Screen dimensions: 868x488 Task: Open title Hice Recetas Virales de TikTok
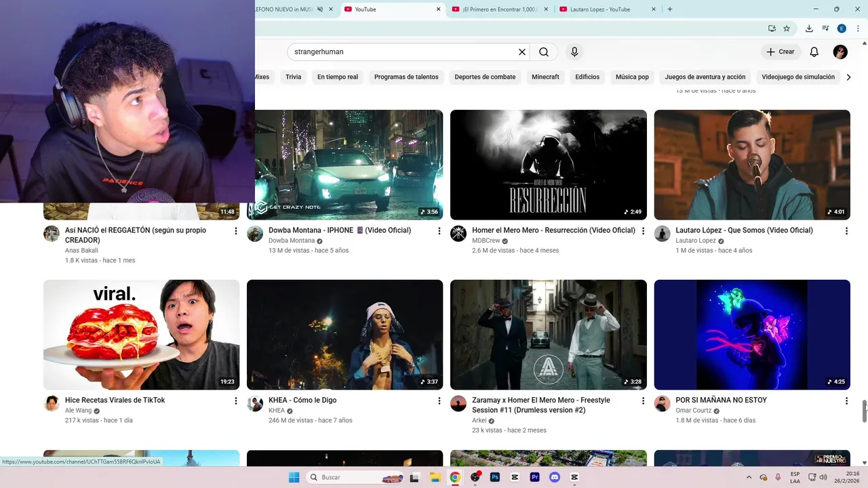point(115,400)
